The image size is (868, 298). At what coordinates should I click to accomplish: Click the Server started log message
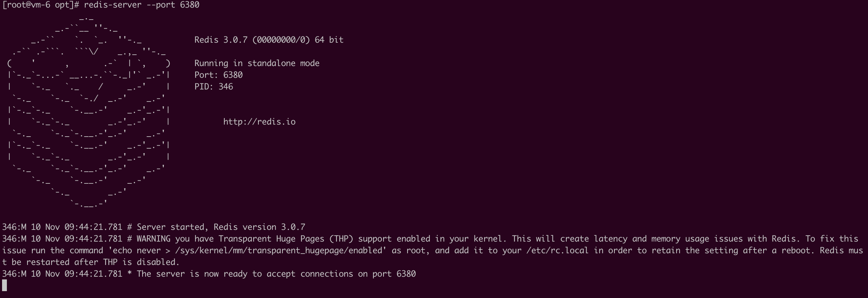tap(221, 227)
